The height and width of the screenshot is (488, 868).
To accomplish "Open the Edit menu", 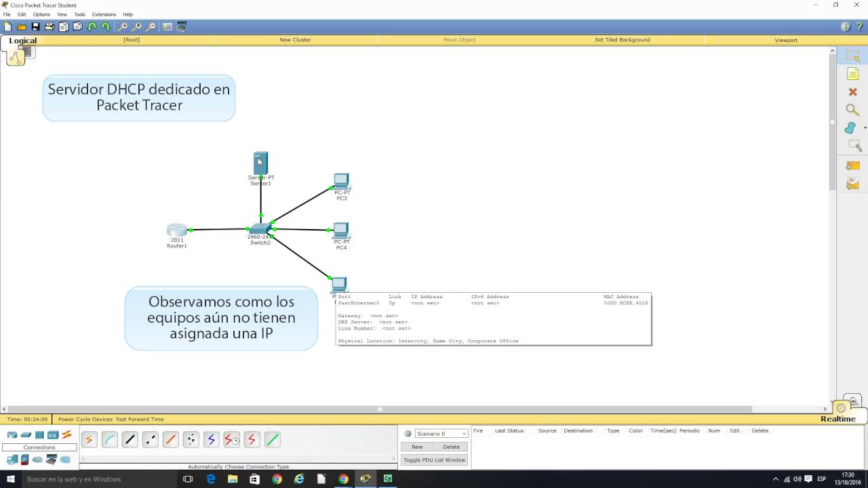I will pyautogui.click(x=22, y=14).
